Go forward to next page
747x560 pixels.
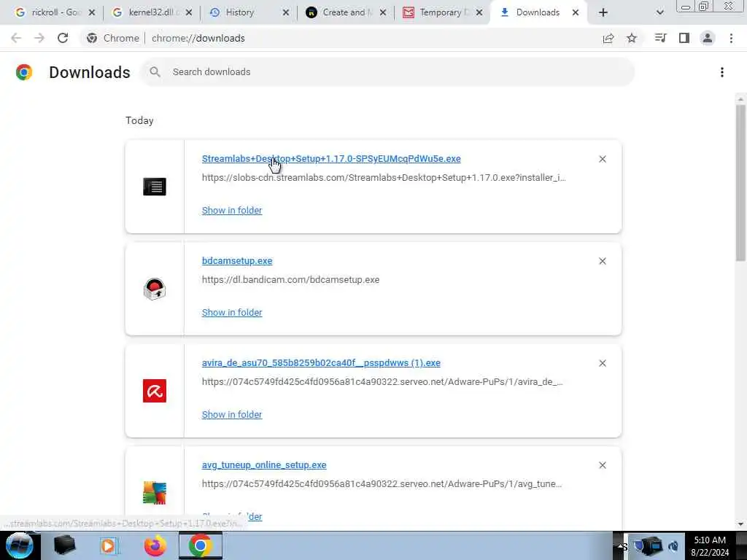point(39,38)
